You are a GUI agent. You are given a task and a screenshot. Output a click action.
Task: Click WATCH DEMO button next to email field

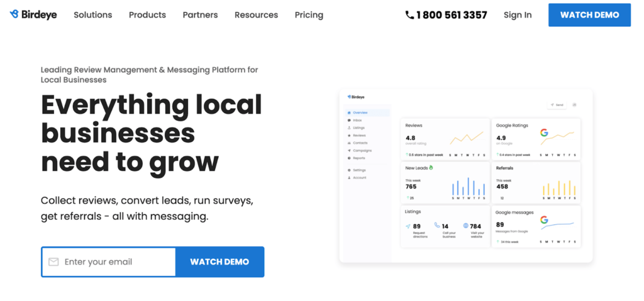(x=219, y=262)
